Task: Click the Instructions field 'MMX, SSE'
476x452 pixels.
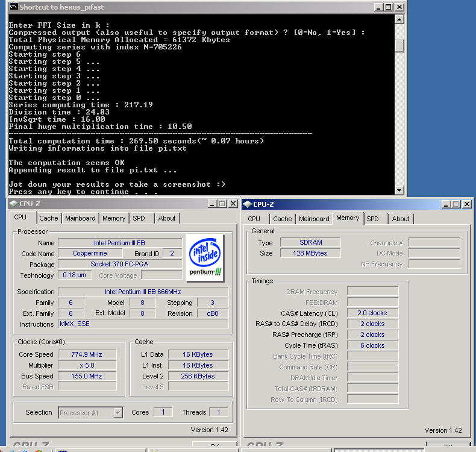Action: (x=143, y=324)
